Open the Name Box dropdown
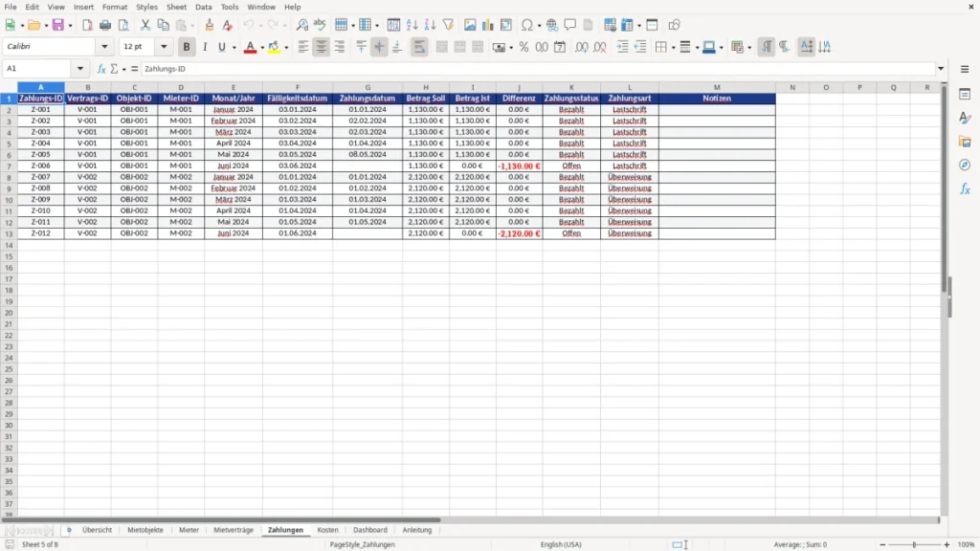Screen dimensions: 980x551 coord(80,69)
